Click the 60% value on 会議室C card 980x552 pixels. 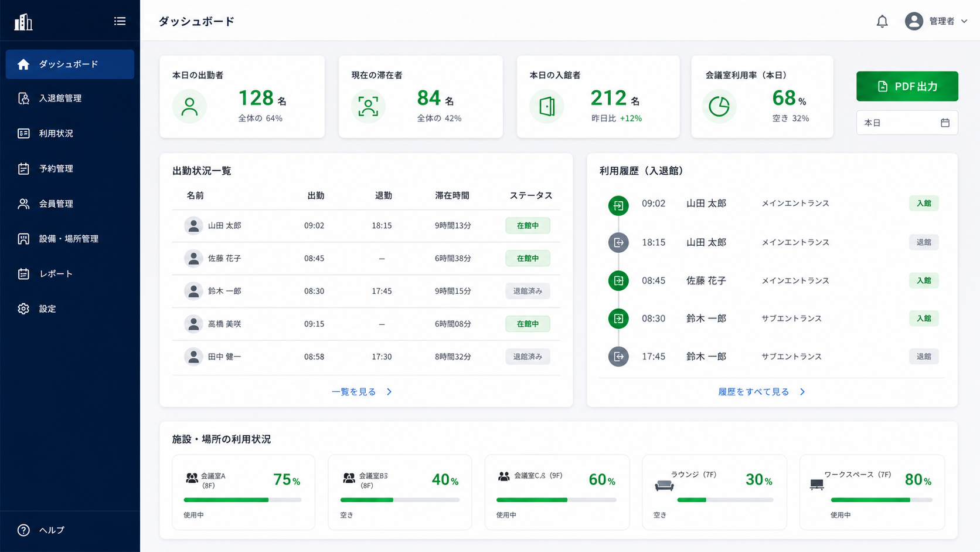point(602,480)
